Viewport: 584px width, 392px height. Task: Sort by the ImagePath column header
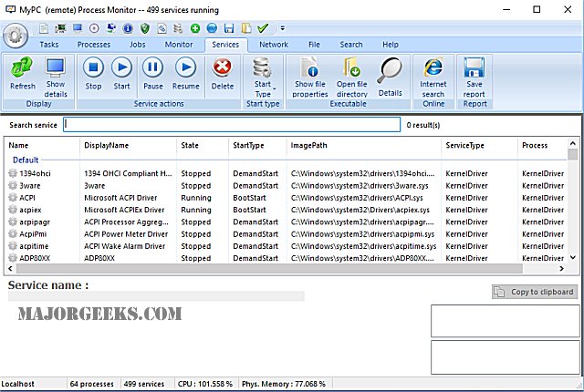point(364,146)
